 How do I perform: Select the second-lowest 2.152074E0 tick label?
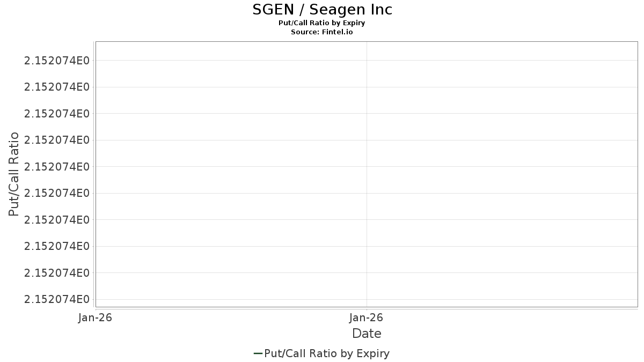pyautogui.click(x=56, y=272)
